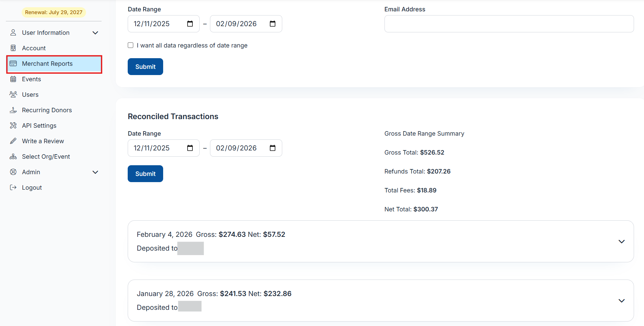Click the API Settings tools icon

click(13, 126)
